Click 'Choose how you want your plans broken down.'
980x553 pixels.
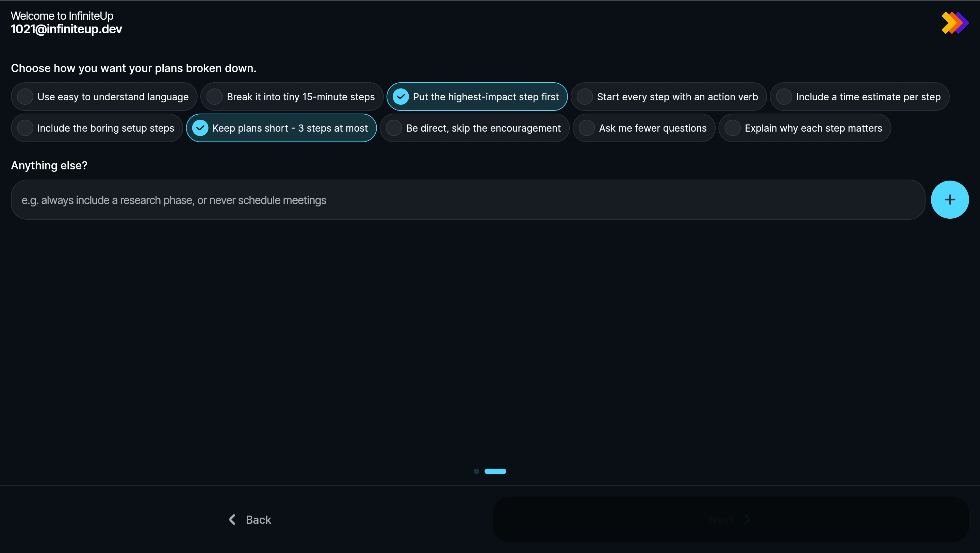click(133, 68)
